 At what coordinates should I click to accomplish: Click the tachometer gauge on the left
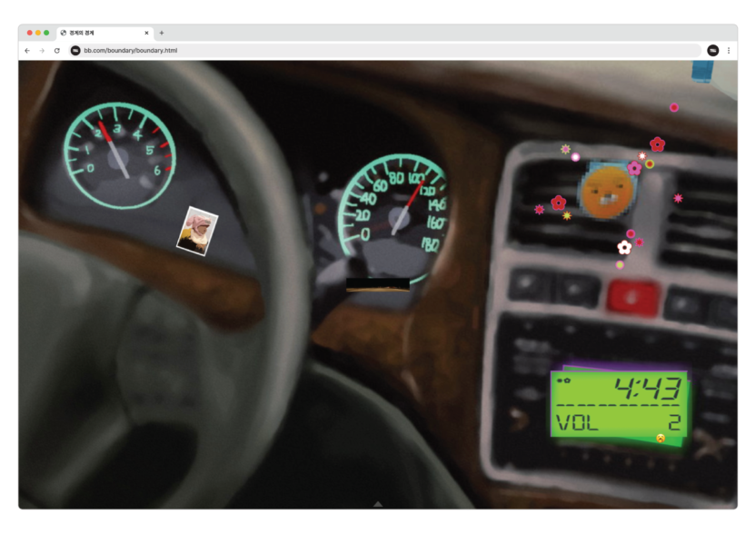pyautogui.click(x=119, y=154)
